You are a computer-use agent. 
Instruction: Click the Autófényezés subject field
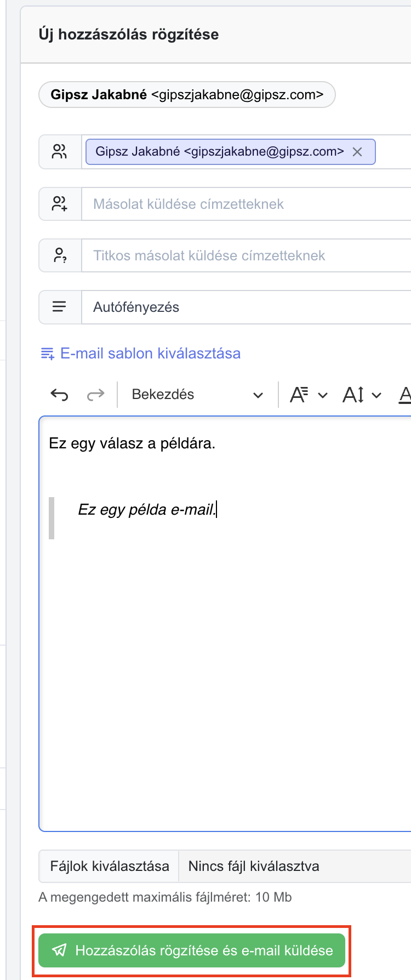[247, 307]
